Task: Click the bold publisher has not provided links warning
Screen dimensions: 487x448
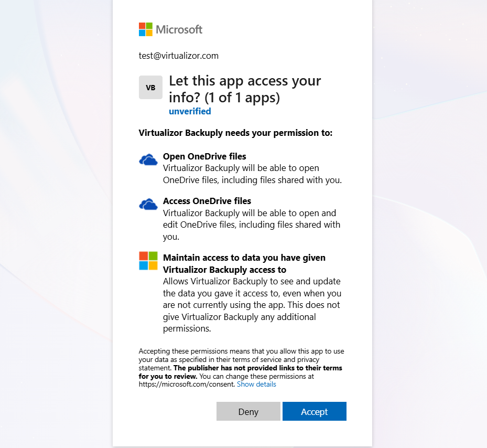Action: (x=241, y=372)
